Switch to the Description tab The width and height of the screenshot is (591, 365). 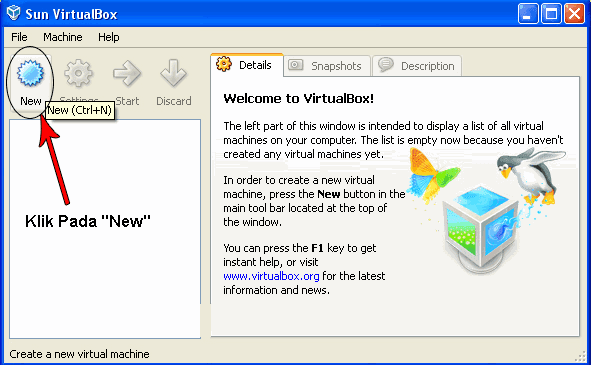417,66
